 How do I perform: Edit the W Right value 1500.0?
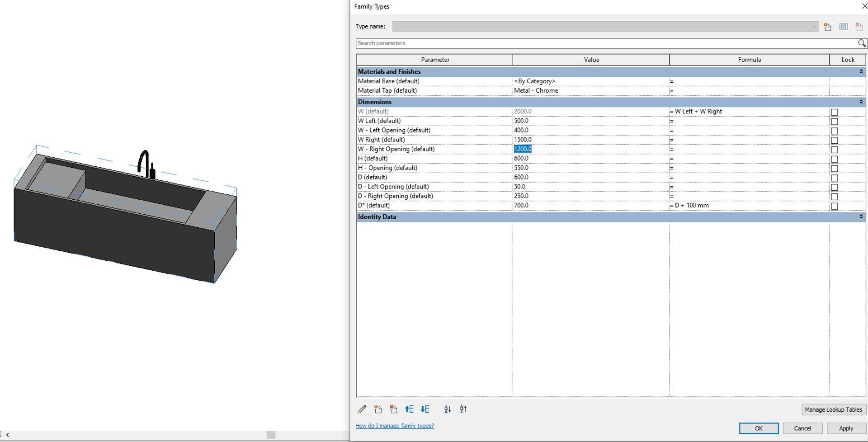coord(591,140)
